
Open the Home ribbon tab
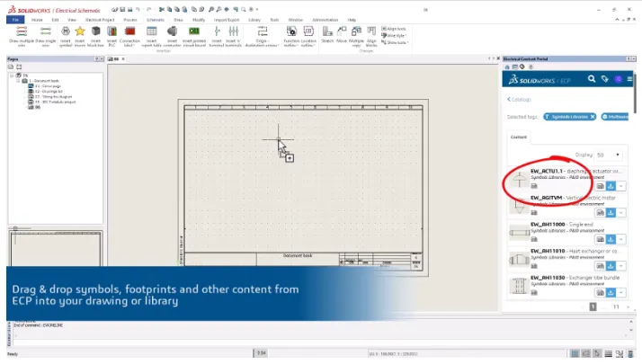point(37,20)
